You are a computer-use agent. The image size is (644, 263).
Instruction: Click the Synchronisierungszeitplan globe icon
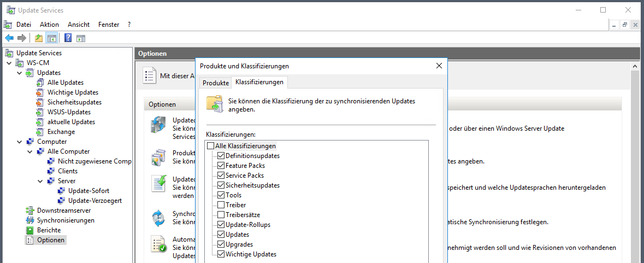(x=158, y=218)
